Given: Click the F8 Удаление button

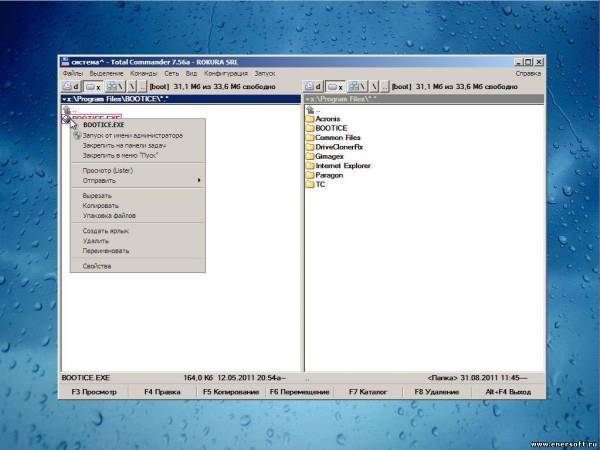Looking at the screenshot, I should [437, 392].
